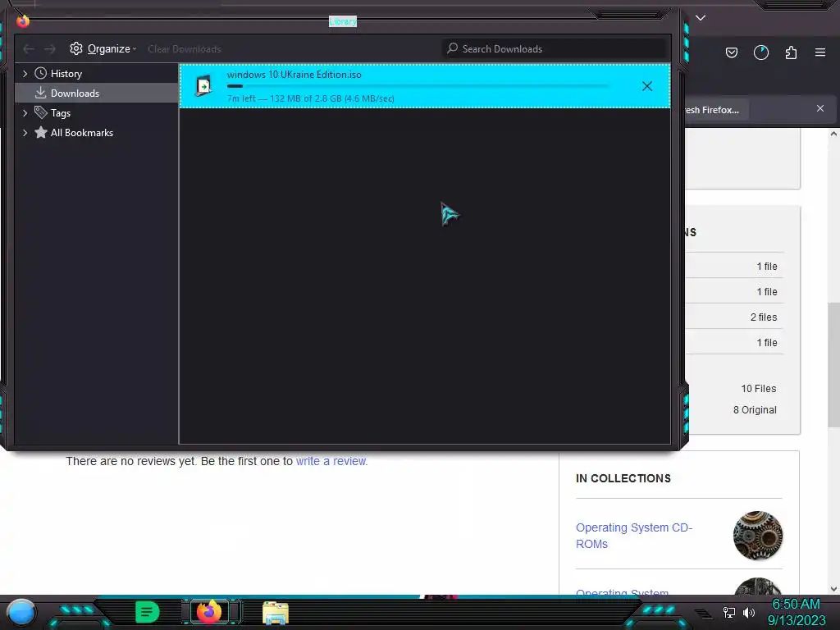This screenshot has height=630, width=840.
Task: Cancel the windows 10 UKraine Edition.iso download
Action: coord(647,86)
